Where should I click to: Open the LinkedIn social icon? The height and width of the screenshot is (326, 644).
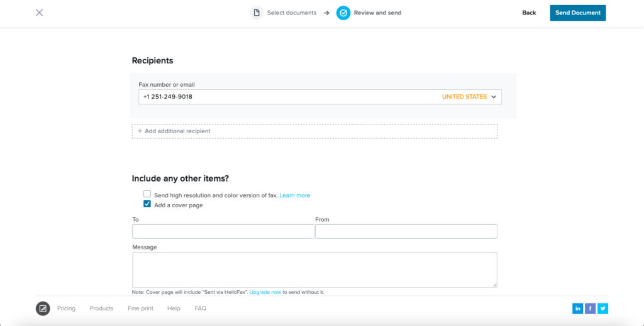577,308
